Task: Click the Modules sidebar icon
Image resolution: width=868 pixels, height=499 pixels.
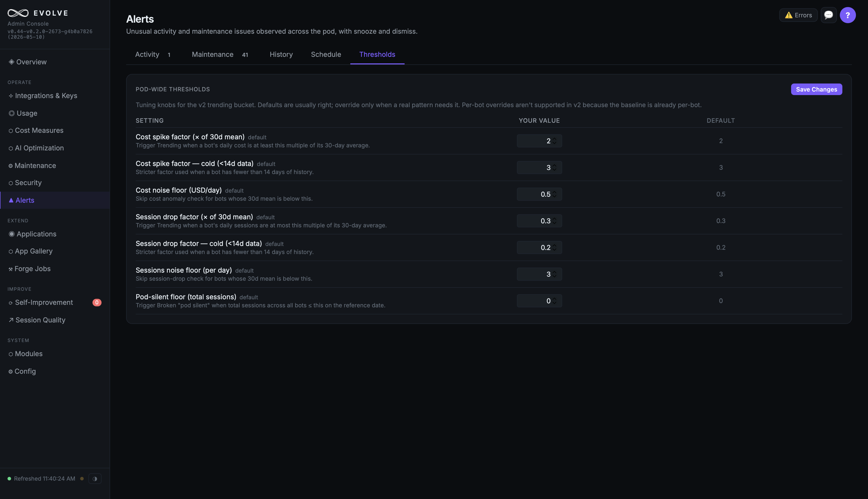Action: tap(11, 354)
